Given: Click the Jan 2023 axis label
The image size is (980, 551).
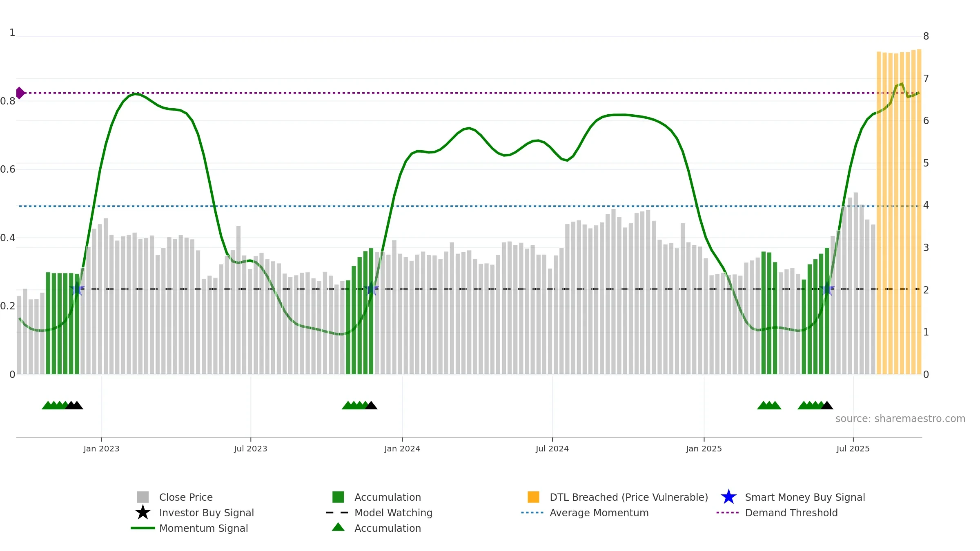Looking at the screenshot, I should (101, 449).
